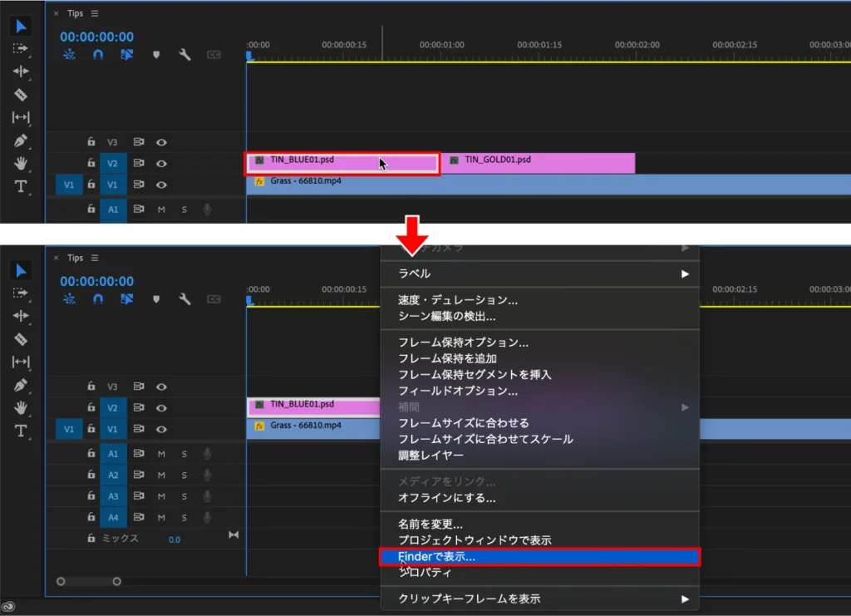The height and width of the screenshot is (616, 851).
Task: Mute track A2 with its M button
Action: [x=161, y=475]
